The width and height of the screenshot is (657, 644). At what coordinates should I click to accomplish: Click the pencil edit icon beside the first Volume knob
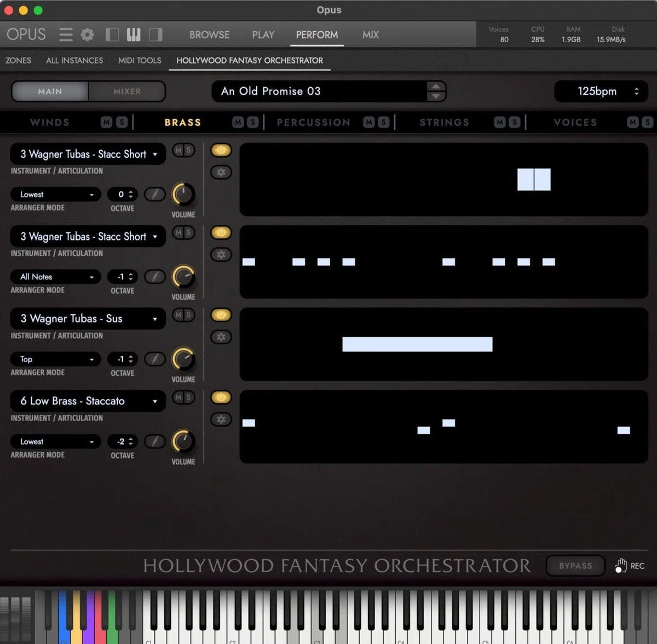[155, 194]
